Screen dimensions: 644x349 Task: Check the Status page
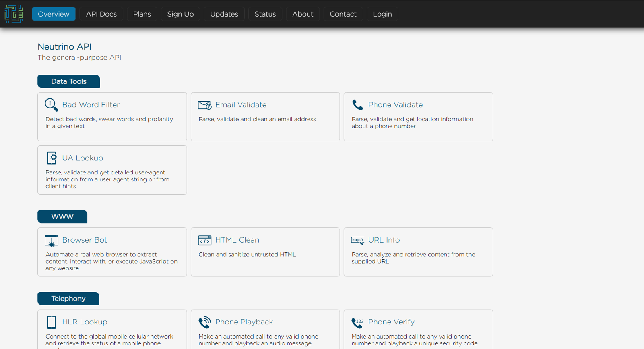(x=265, y=14)
